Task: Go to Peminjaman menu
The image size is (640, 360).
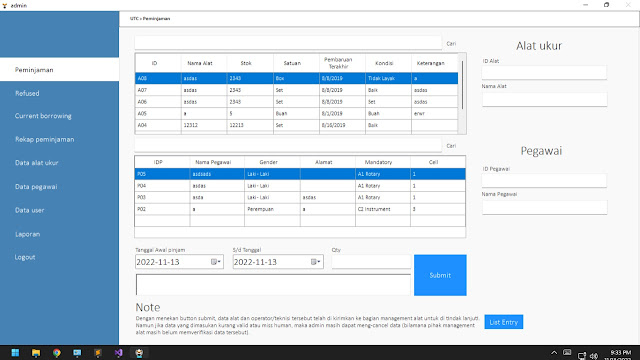Action: click(60, 70)
